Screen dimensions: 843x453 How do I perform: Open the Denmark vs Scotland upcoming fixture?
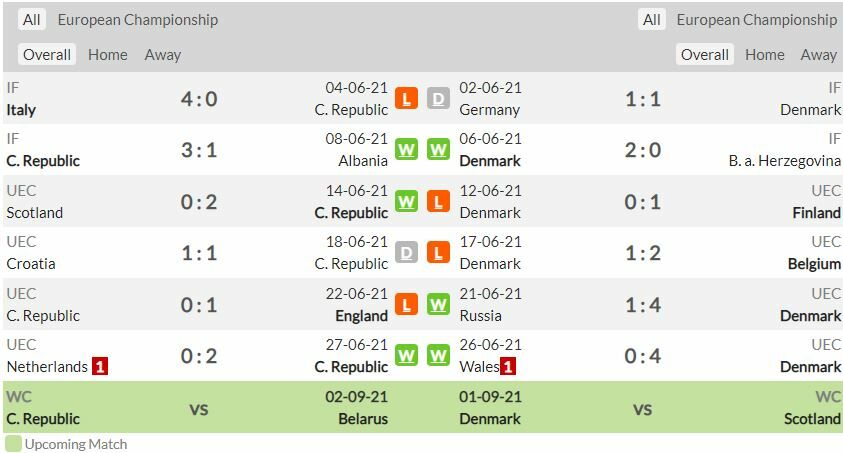point(642,408)
